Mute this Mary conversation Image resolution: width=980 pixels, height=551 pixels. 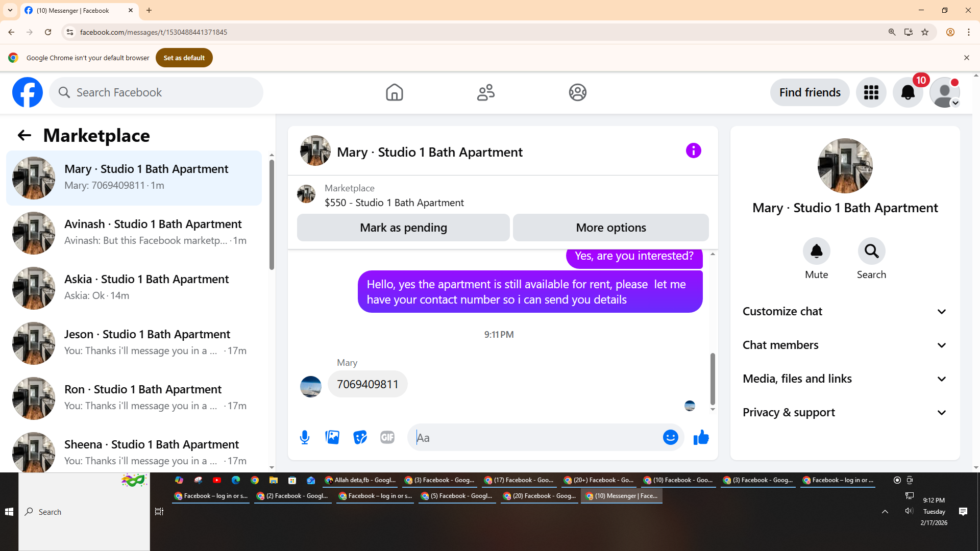coord(816,252)
